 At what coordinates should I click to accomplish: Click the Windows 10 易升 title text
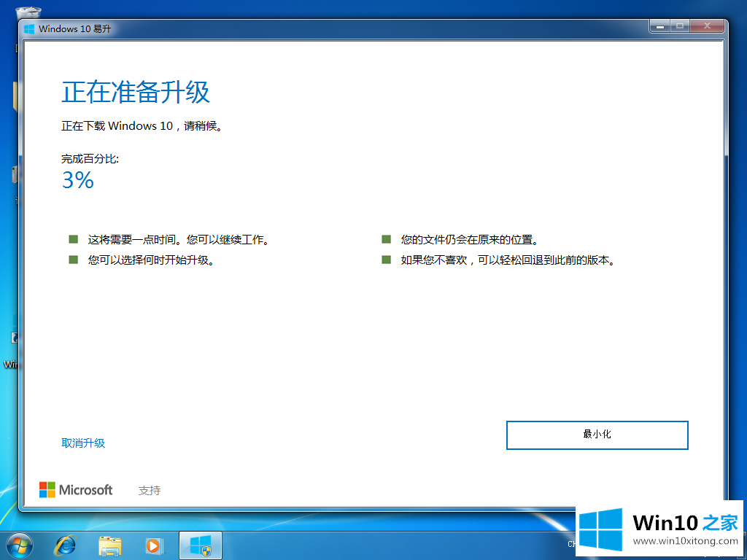[x=75, y=29]
